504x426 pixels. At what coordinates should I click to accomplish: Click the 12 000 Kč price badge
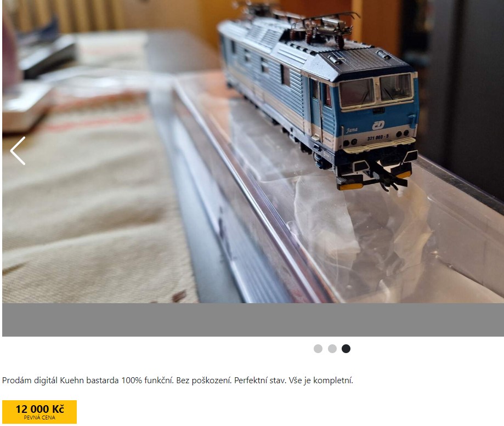tap(39, 412)
